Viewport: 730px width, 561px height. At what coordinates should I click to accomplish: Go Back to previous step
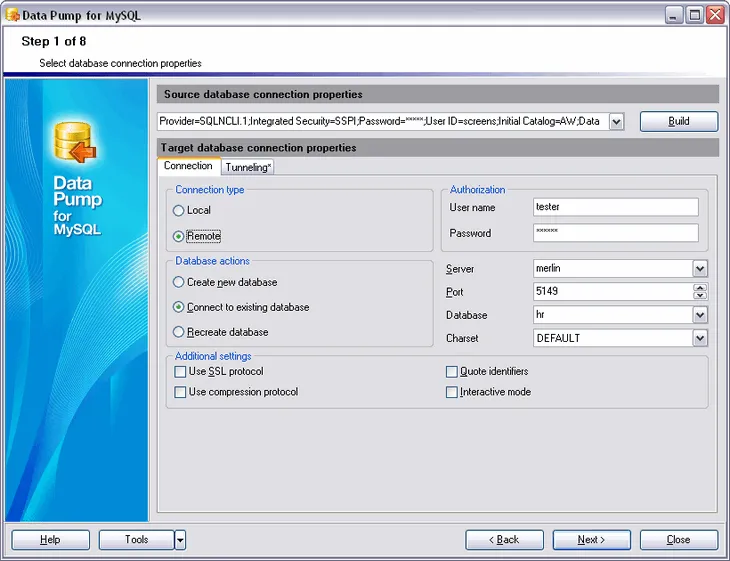pos(504,540)
